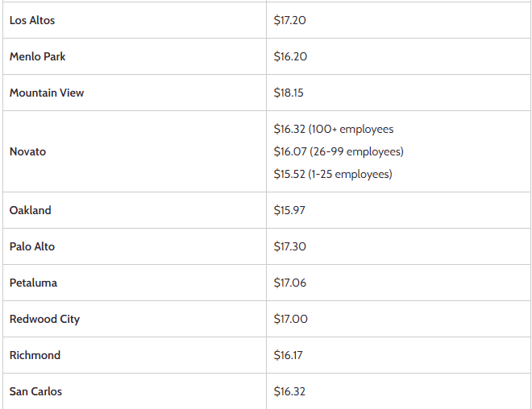
Task: Click the Redwood City row label
Action: tap(44, 319)
